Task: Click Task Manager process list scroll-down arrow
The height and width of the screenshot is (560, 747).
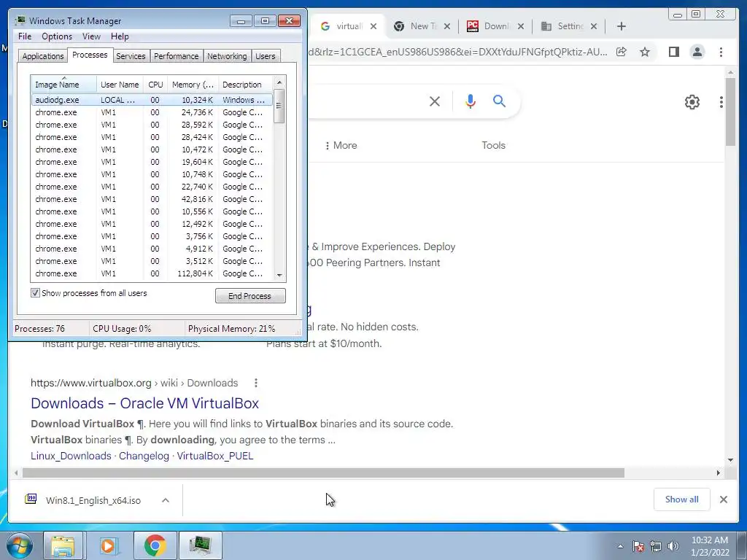Action: click(279, 275)
